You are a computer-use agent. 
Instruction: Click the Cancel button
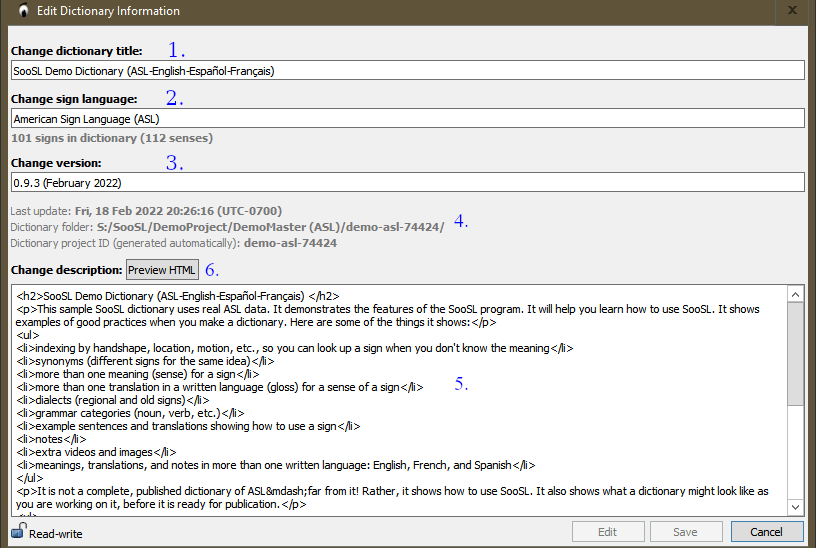click(767, 532)
